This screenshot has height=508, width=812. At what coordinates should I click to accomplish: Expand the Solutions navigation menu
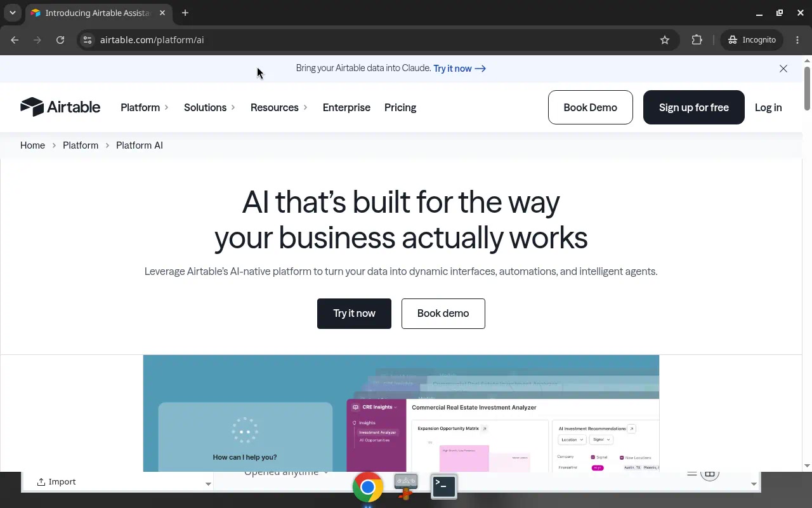tap(210, 107)
